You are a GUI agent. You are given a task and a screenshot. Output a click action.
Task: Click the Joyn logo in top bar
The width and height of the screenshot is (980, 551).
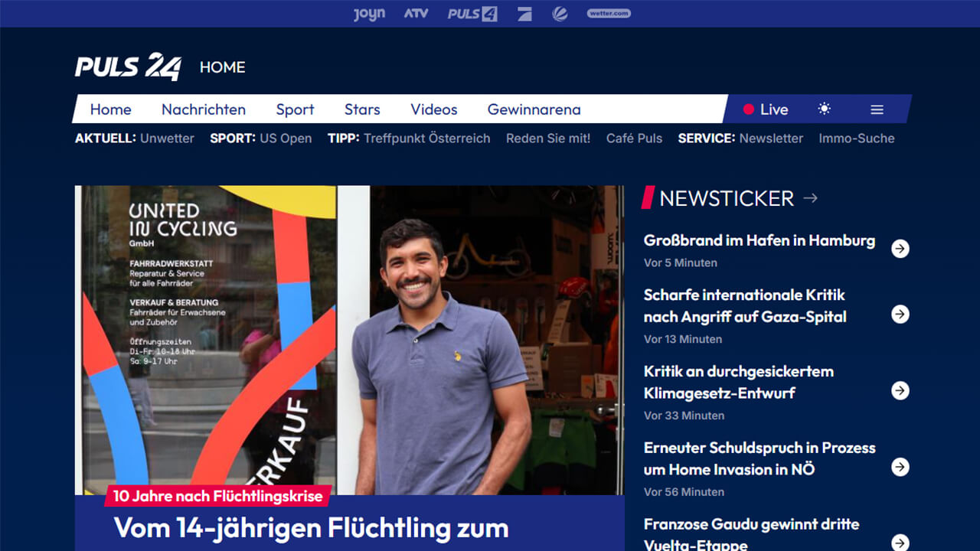[369, 14]
